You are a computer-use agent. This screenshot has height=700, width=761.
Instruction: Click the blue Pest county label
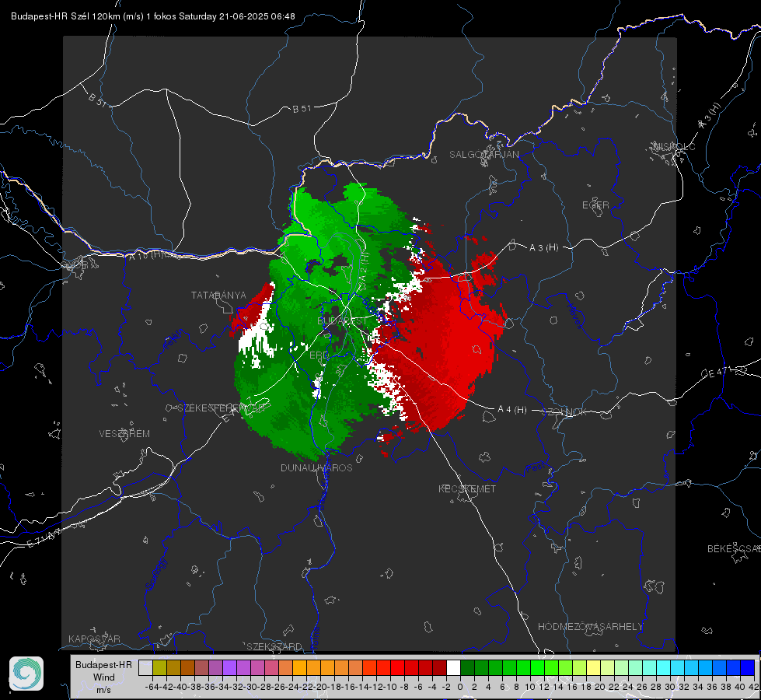[x=535, y=468]
